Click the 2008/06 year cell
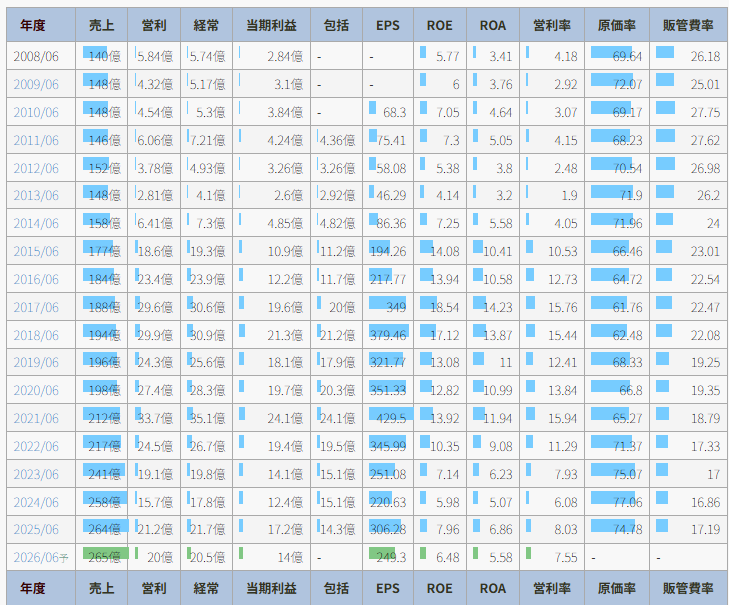The width and height of the screenshot is (729, 605). [x=35, y=57]
